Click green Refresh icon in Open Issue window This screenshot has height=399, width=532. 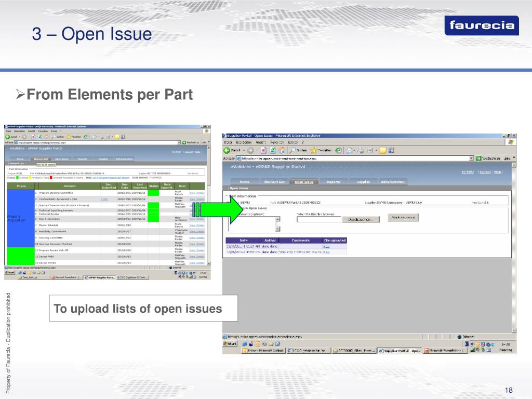273,150
